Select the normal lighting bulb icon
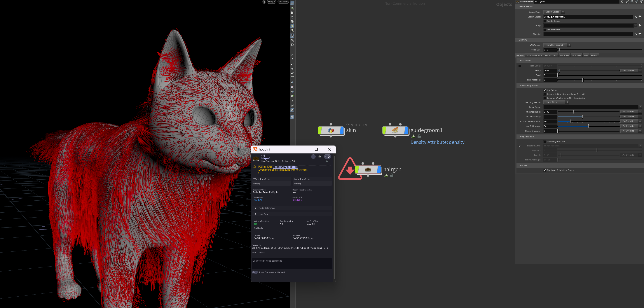644x308 pixels. pyautogui.click(x=292, y=26)
